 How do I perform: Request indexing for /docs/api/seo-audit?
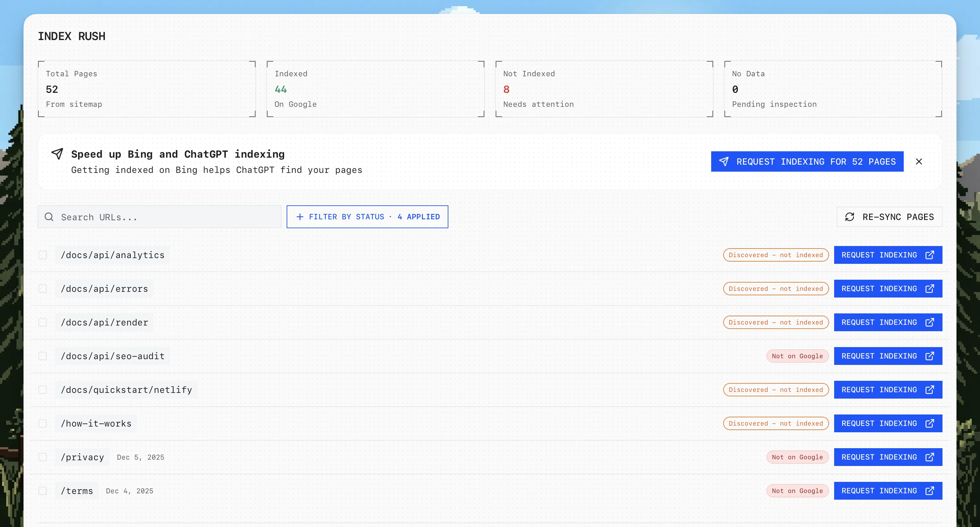[880, 356]
